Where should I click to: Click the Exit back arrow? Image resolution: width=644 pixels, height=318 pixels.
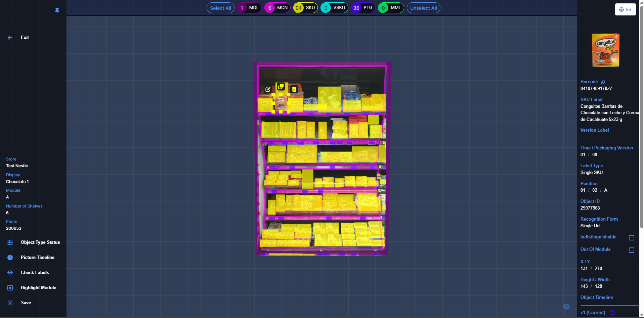point(10,38)
